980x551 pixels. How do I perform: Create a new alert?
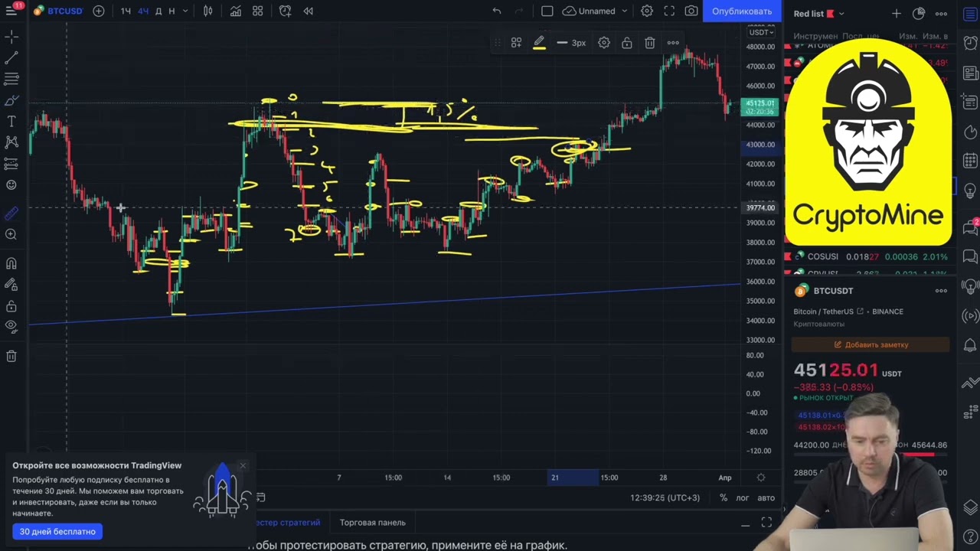[x=285, y=11]
